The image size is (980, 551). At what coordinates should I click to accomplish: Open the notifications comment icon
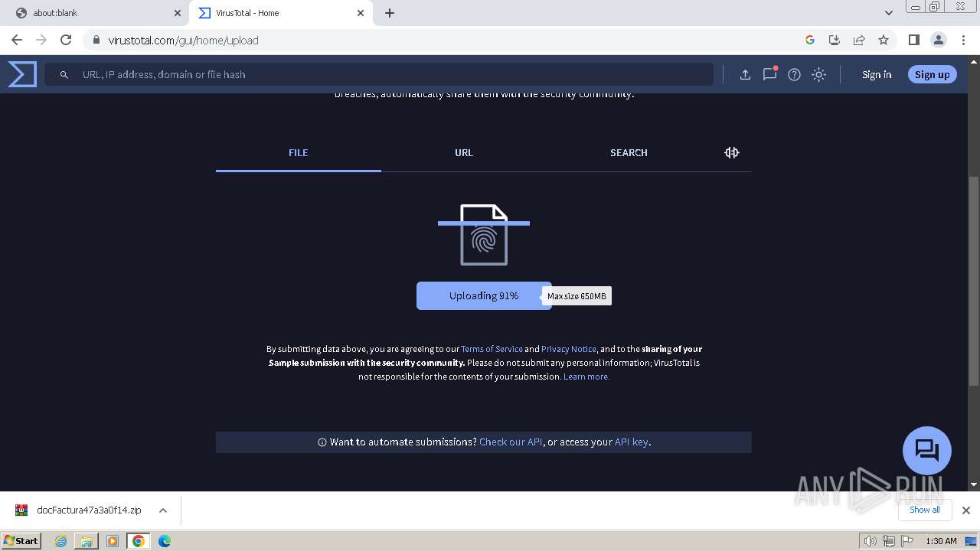tap(769, 74)
